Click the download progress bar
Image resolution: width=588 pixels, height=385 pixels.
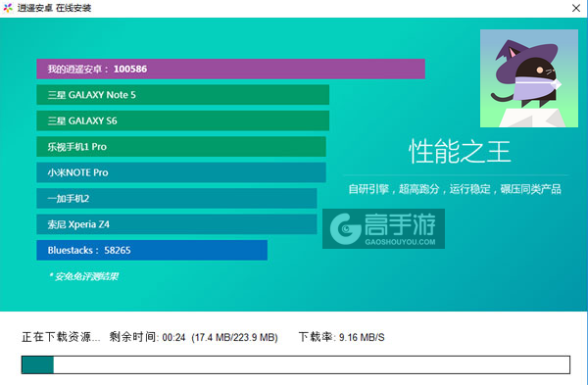tap(296, 364)
